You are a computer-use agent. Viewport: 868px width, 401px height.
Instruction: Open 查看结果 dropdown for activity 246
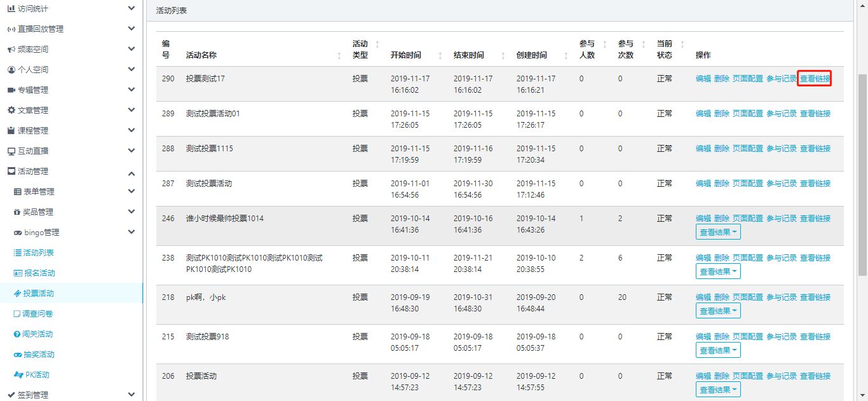click(x=718, y=232)
